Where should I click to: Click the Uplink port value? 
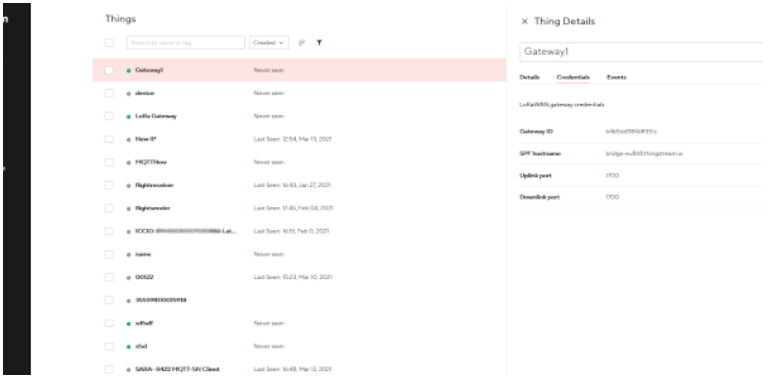click(x=612, y=176)
